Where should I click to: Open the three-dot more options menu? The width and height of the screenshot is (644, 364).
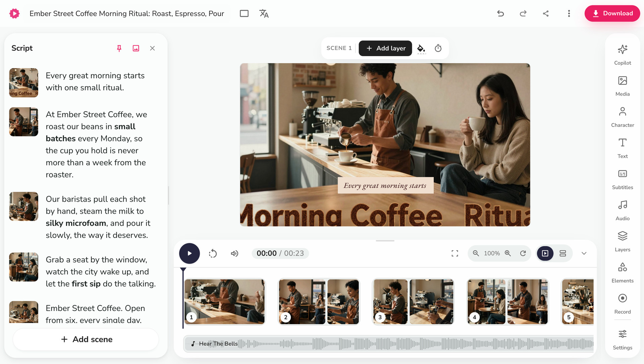[569, 13]
